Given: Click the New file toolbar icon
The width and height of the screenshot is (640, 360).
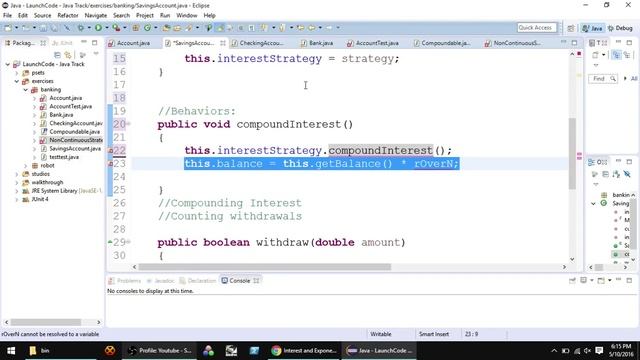Looking at the screenshot, I should click(7, 28).
